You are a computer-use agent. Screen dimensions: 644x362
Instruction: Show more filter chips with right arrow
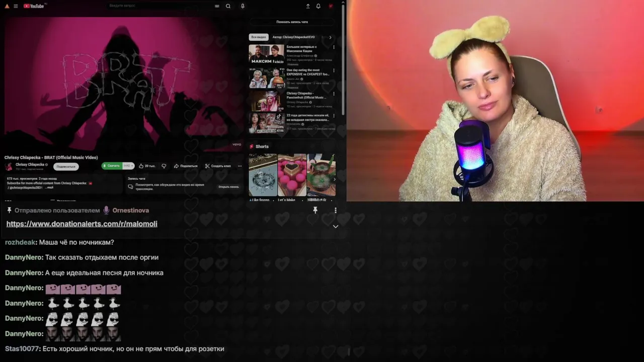coord(330,37)
